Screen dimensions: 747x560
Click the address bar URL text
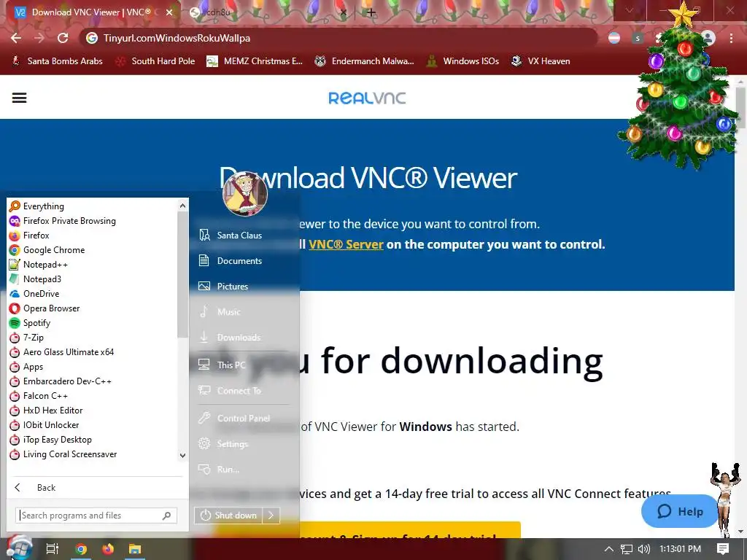coord(177,38)
